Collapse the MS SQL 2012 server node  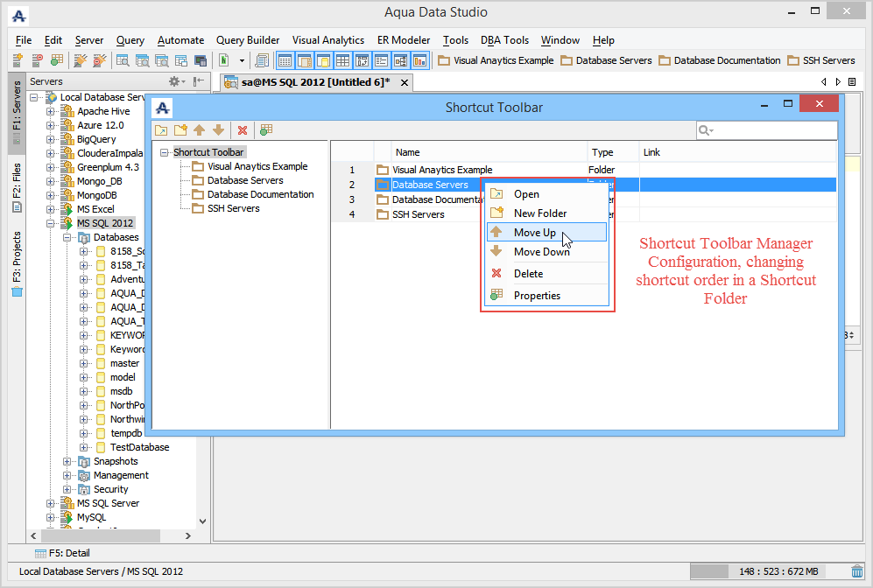tap(51, 223)
